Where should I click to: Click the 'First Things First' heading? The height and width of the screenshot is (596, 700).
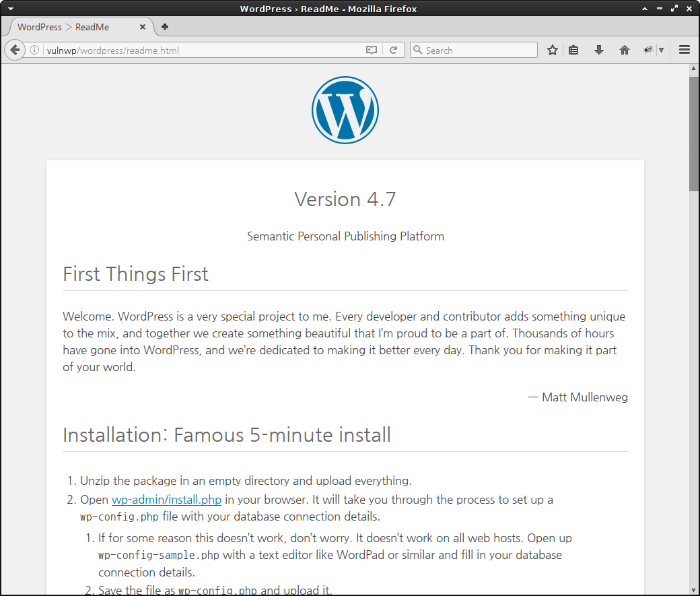click(x=135, y=274)
